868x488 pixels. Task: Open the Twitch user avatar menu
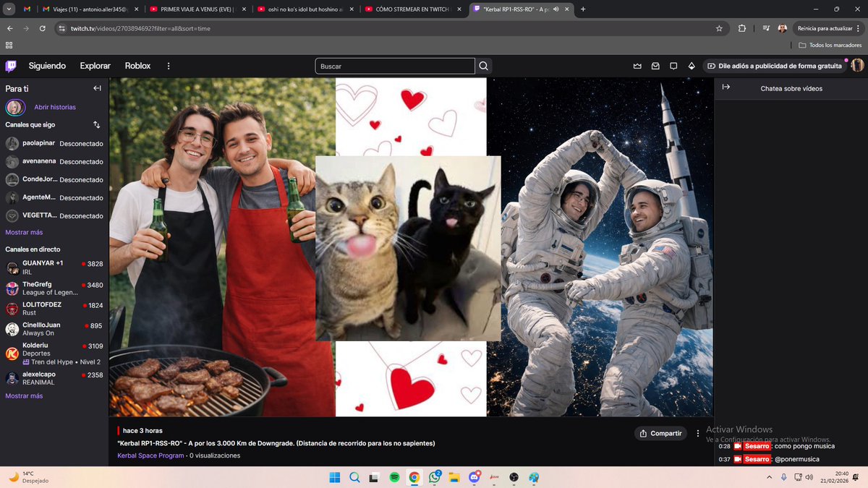click(x=857, y=66)
